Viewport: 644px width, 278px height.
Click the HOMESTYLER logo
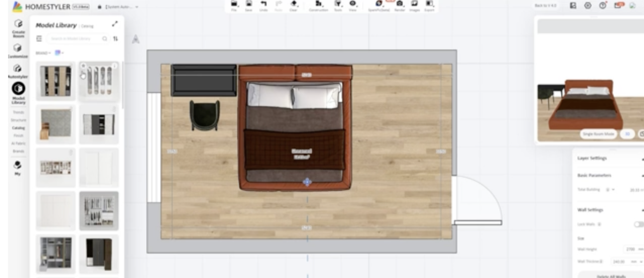point(41,7)
